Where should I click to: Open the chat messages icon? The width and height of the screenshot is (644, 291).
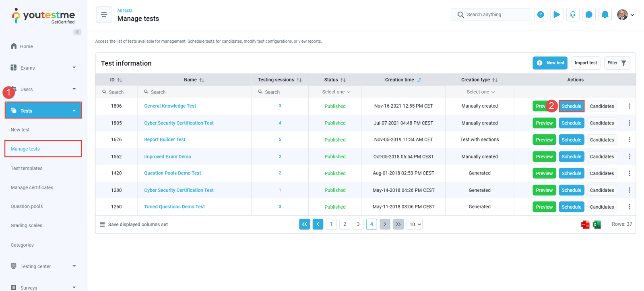[x=589, y=15]
